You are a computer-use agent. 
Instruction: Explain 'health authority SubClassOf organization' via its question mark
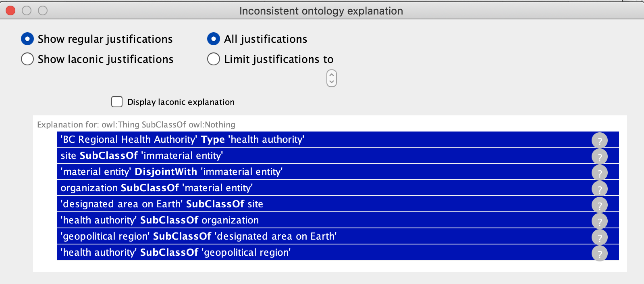(600, 221)
